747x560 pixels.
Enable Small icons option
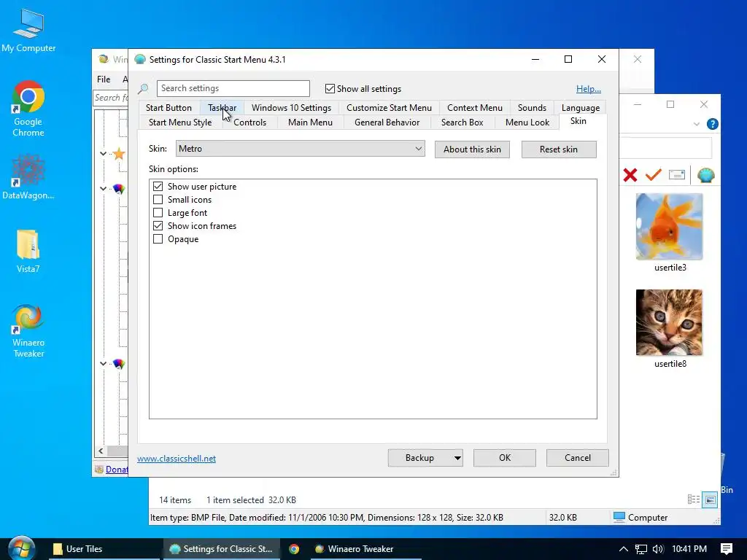158,200
